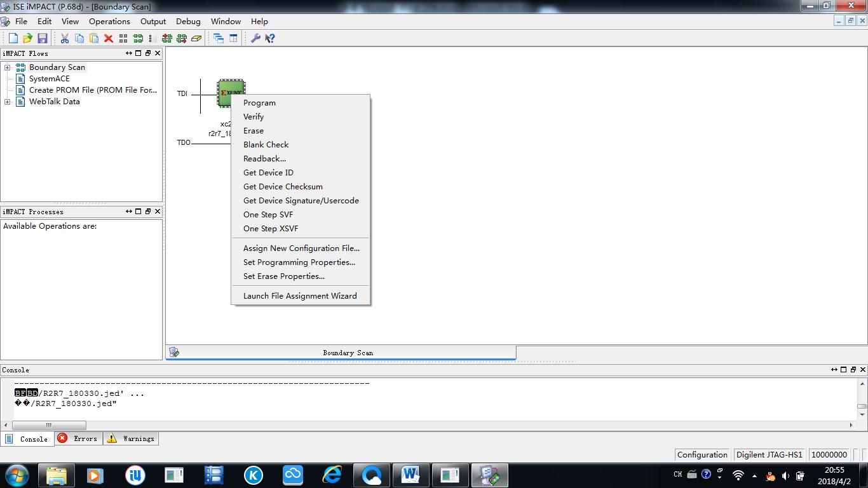Choose Readback... from the context menu
Screen dimensions: 868x488
(x=301, y=159)
